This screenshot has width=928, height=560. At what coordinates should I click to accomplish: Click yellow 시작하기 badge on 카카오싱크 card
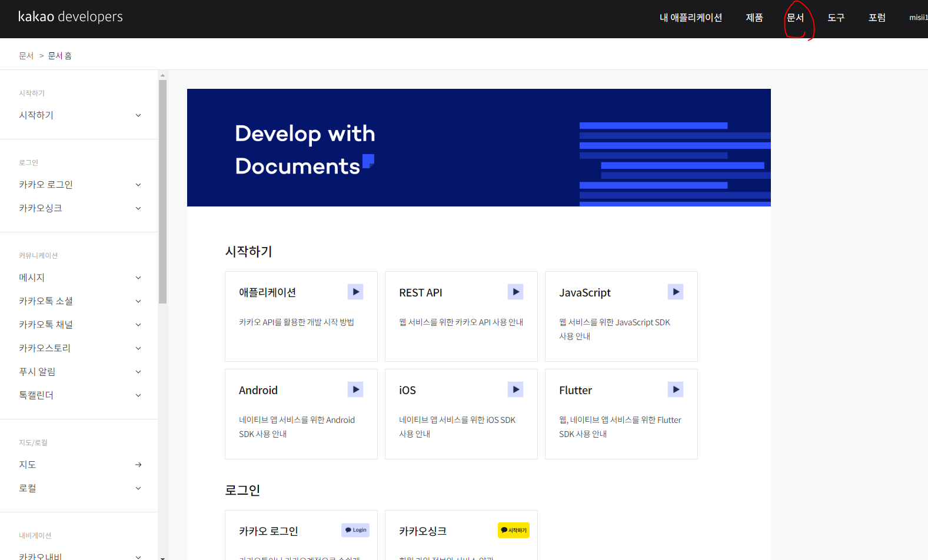[x=514, y=530]
